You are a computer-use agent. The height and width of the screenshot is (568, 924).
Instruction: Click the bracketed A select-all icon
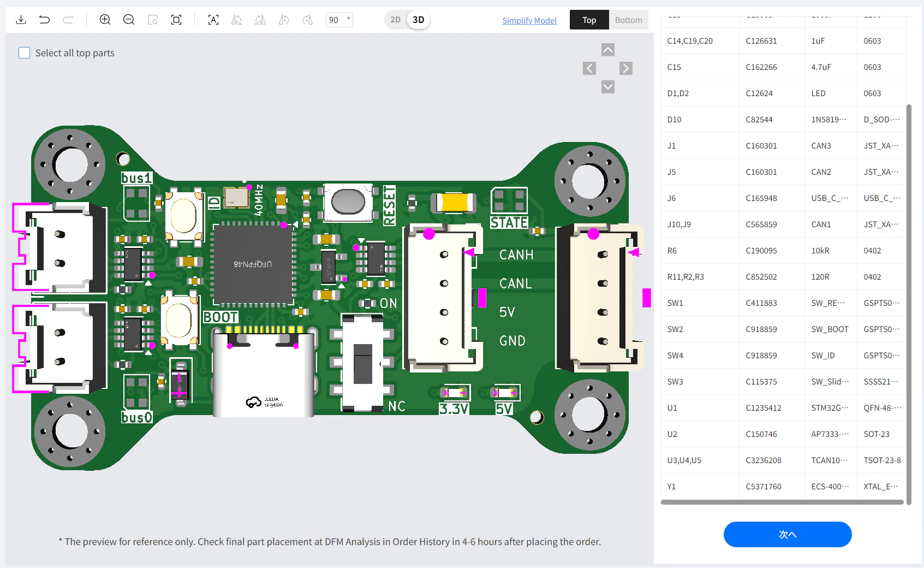pyautogui.click(x=213, y=20)
